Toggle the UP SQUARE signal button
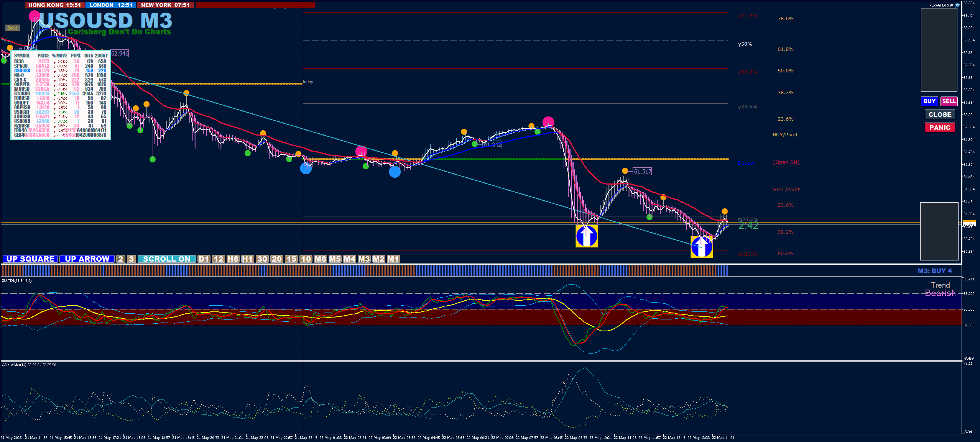This screenshot has width=980, height=442. tap(30, 259)
